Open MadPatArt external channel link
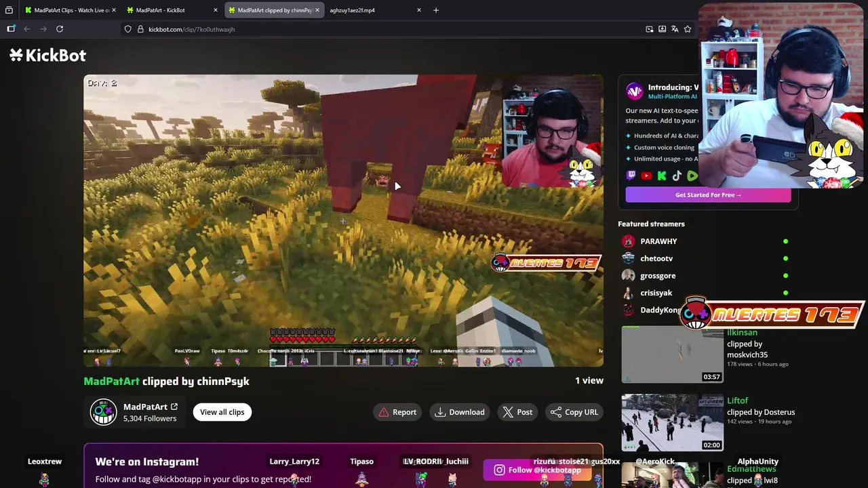The height and width of the screenshot is (488, 868). (x=174, y=407)
